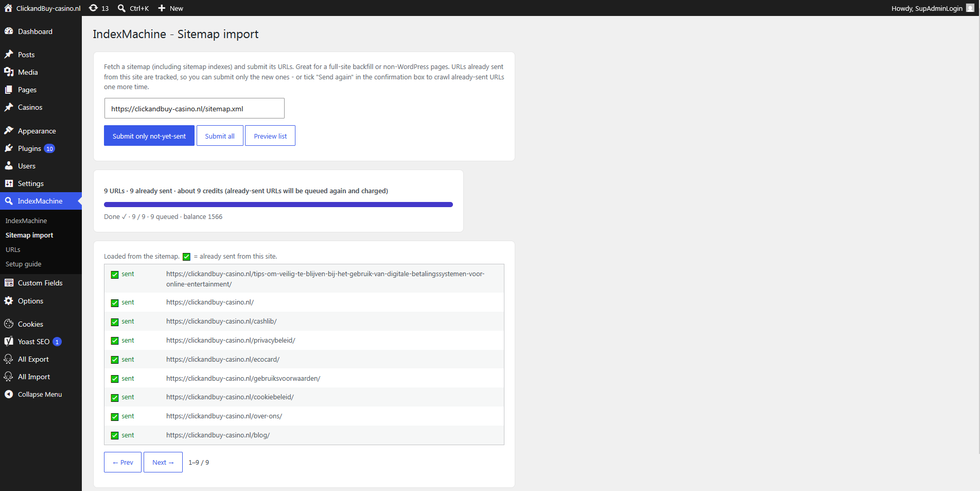This screenshot has height=491, width=980.
Task: Click the blog URL text
Action: click(x=218, y=435)
